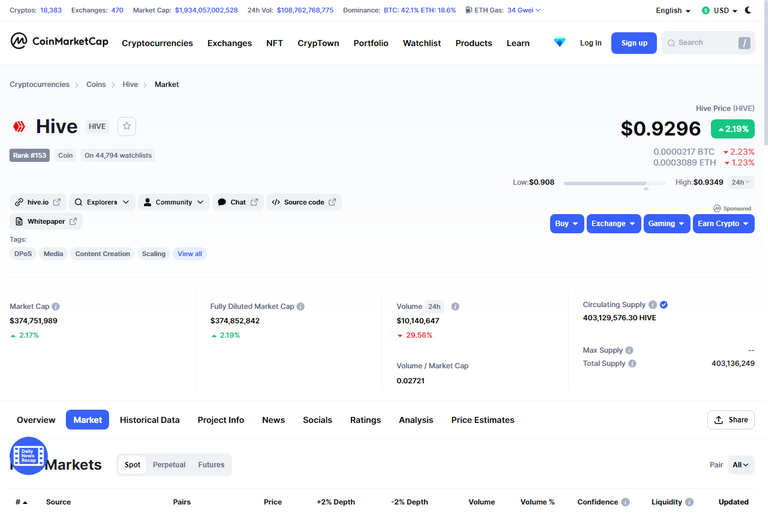
Task: Click the Hive red logo icon
Action: (19, 126)
